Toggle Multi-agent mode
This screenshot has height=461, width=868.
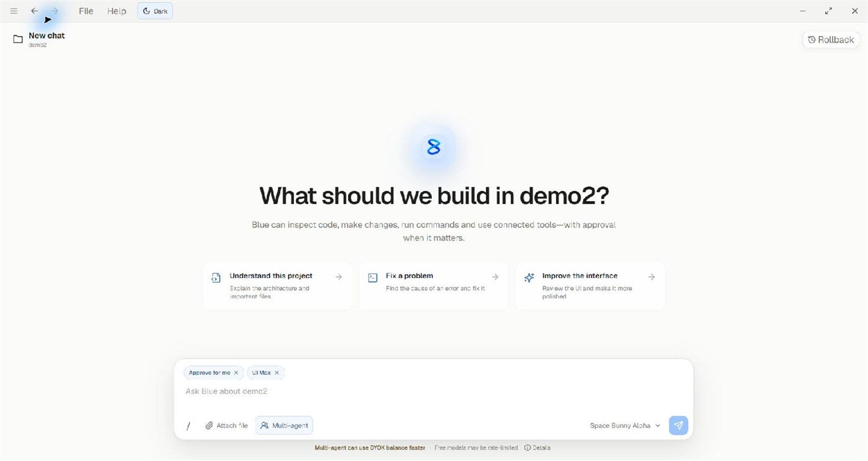(x=284, y=426)
